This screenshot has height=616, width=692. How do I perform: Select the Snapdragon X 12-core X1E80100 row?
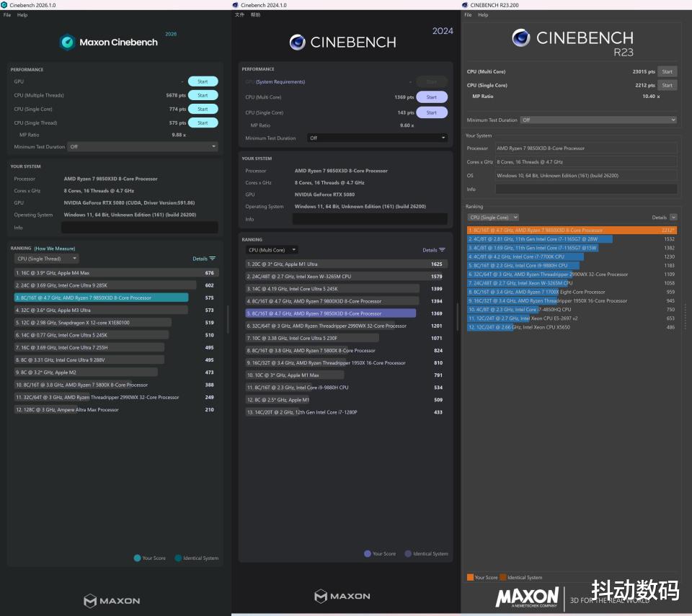click(117, 323)
